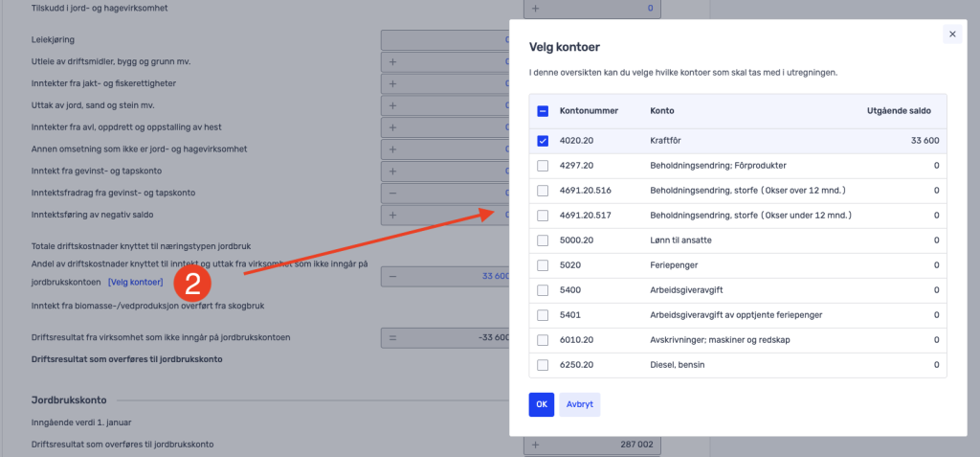980x457 pixels.
Task: Click the Leiekjøring amount field
Action: [x=445, y=40]
